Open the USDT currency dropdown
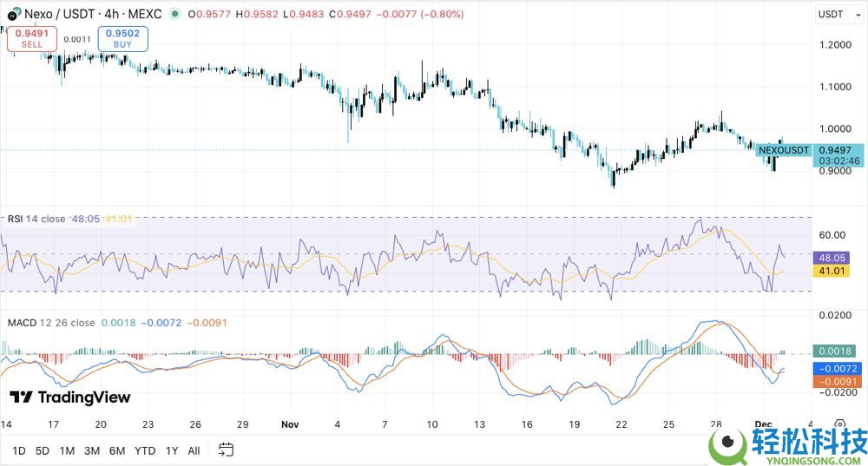Screen dimensions: 868x466 [x=835, y=15]
